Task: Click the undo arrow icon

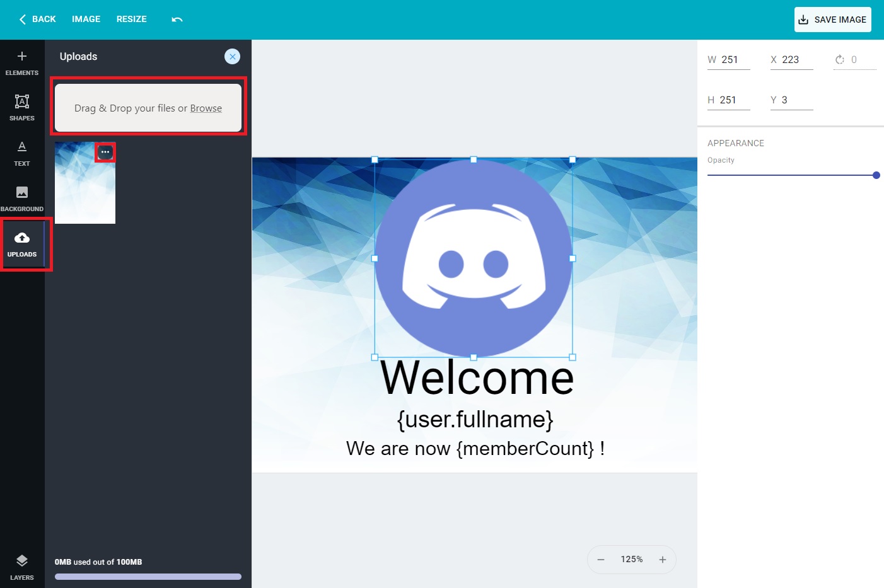Action: (x=177, y=20)
